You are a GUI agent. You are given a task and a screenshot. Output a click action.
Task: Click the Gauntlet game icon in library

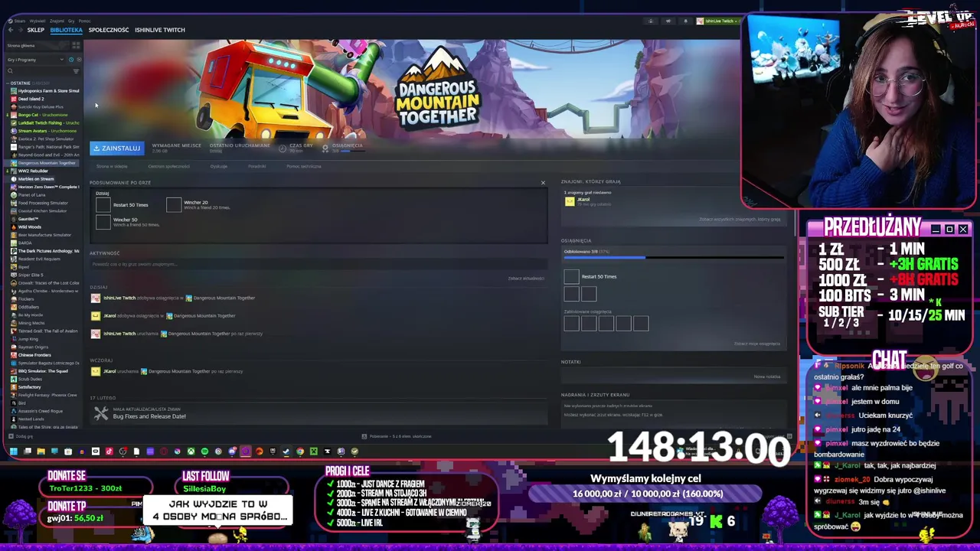click(13, 219)
